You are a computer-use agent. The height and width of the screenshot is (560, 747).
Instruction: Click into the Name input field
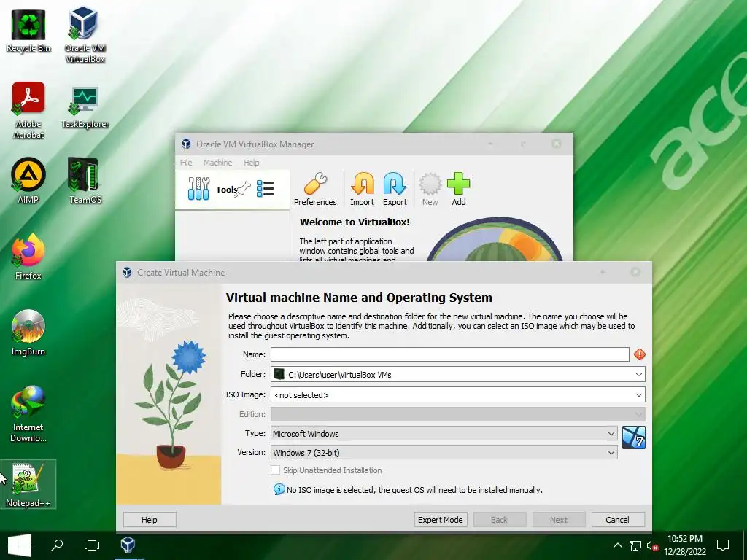point(449,354)
